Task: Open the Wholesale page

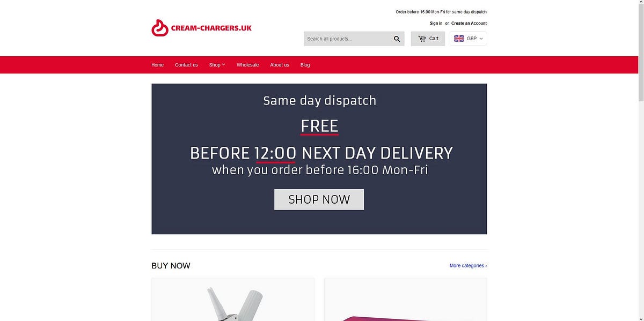Action: point(247,65)
